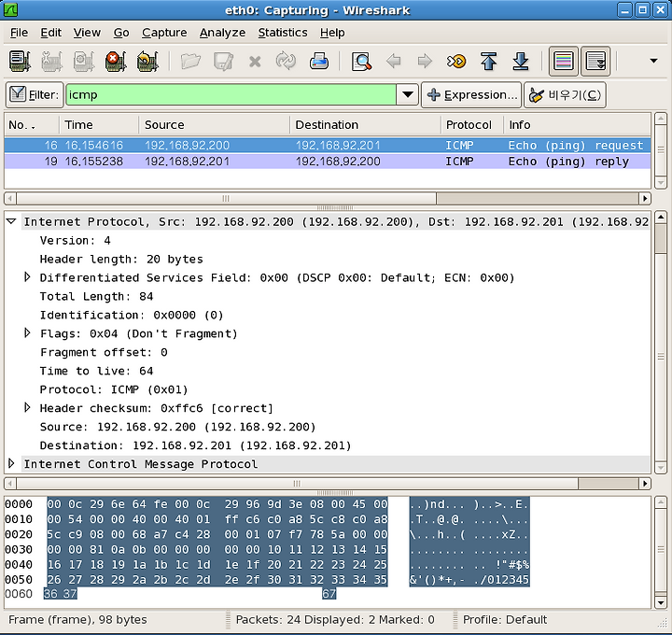672x635 pixels.
Task: Open the Edit menu
Action: pyautogui.click(x=51, y=33)
